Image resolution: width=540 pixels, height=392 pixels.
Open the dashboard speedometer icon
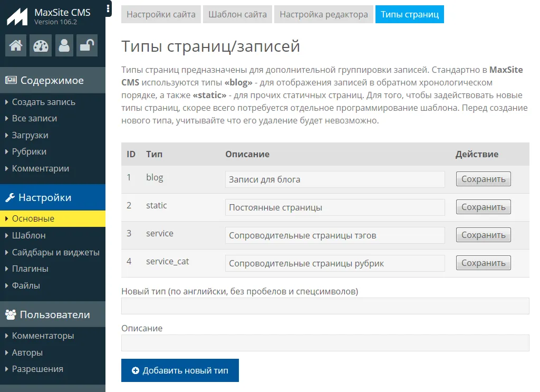[40, 46]
